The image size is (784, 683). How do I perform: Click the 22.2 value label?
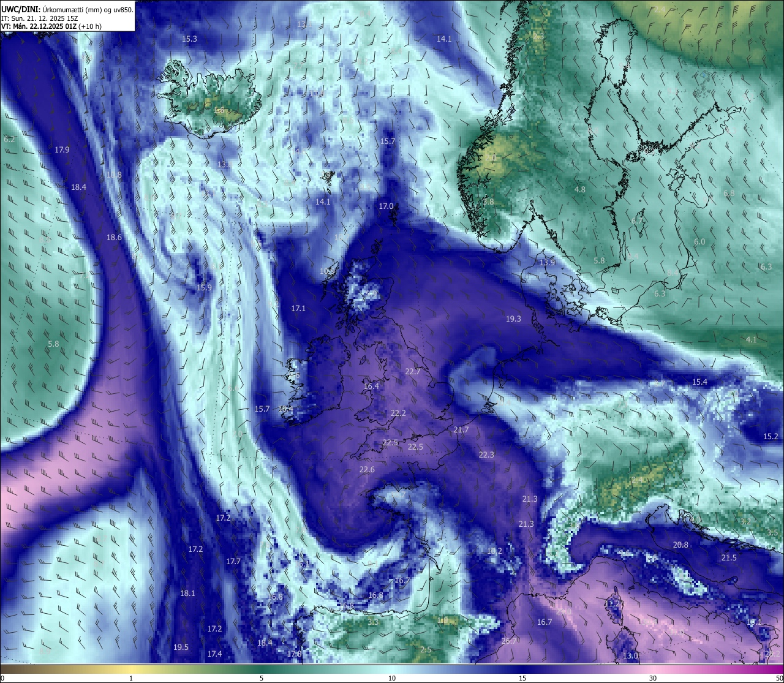398,413
